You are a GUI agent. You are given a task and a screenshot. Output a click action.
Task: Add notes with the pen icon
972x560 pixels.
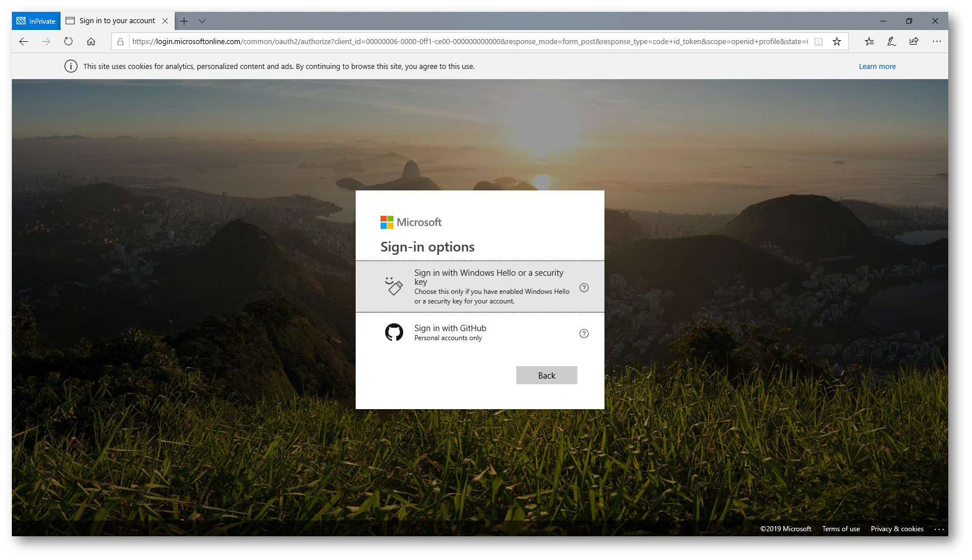[x=892, y=41]
